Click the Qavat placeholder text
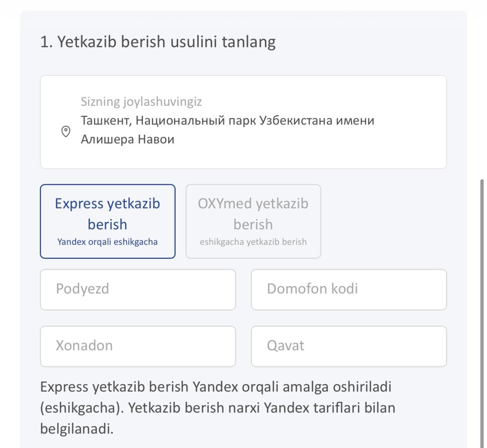This screenshot has width=487, height=448. (x=286, y=346)
